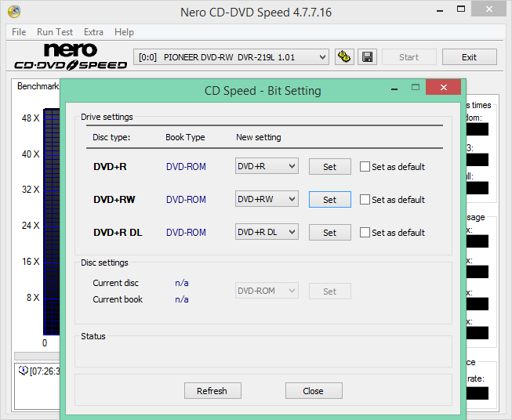Screen dimensions: 512x420
Task: Click Set button for DVD+R
Action: point(330,167)
